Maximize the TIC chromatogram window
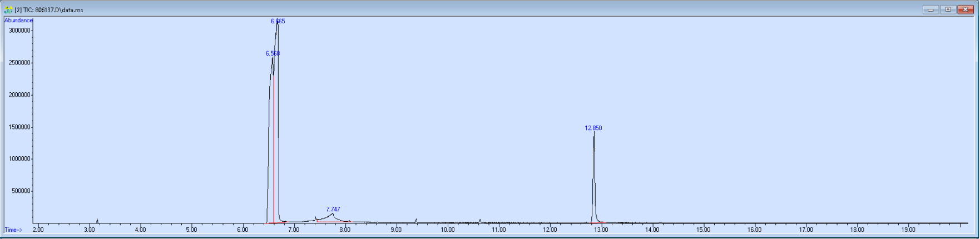Image resolution: width=980 pixels, height=239 pixels. [948, 9]
